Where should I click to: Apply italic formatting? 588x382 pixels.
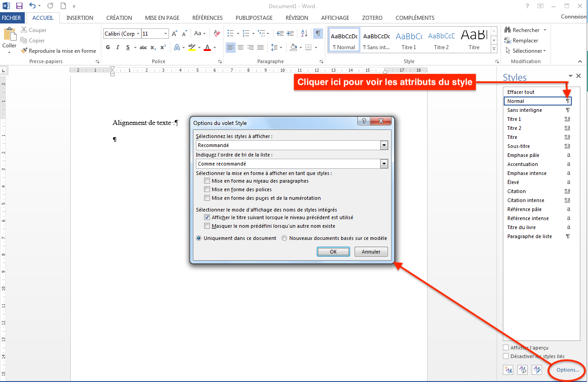[118, 47]
